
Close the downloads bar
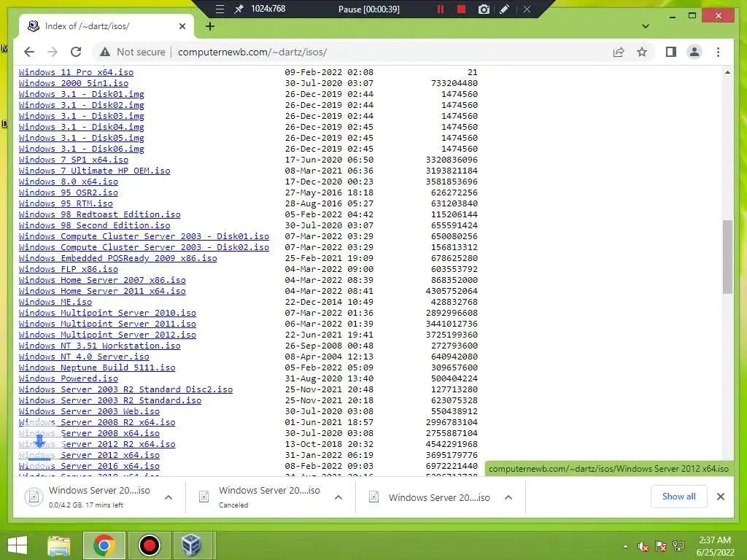click(720, 497)
